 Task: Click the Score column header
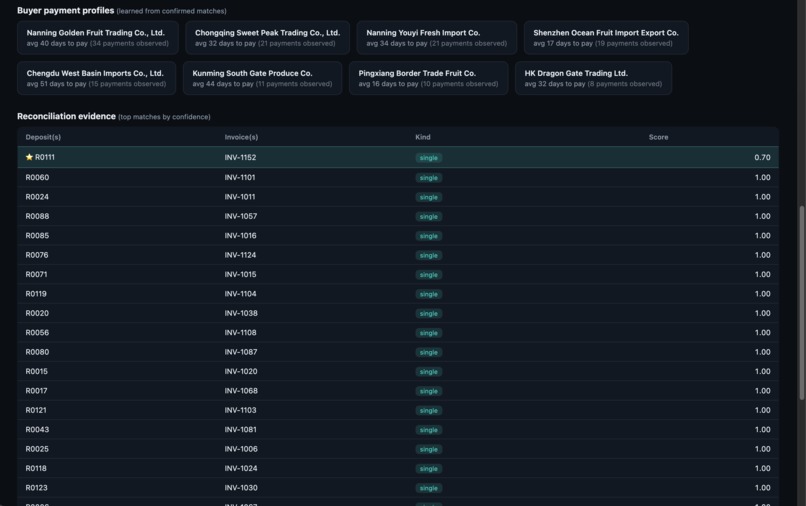coord(658,137)
